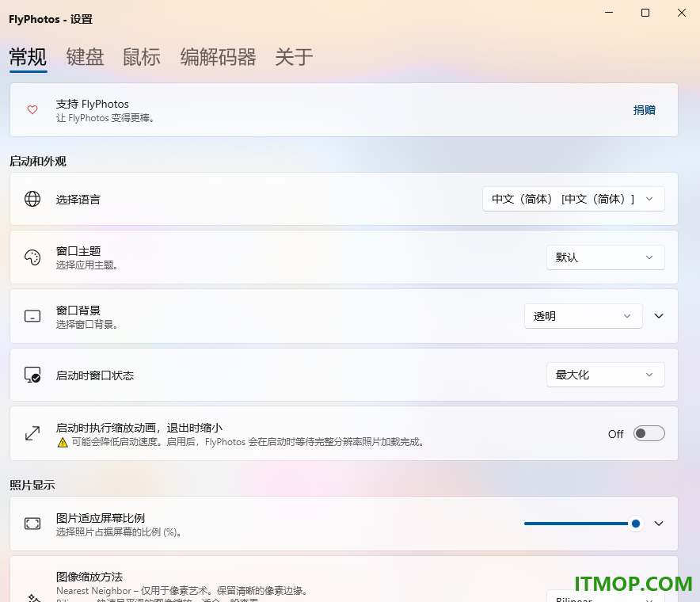
Task: Open the 窗口背景 dropdown showing 透明
Action: (584, 316)
